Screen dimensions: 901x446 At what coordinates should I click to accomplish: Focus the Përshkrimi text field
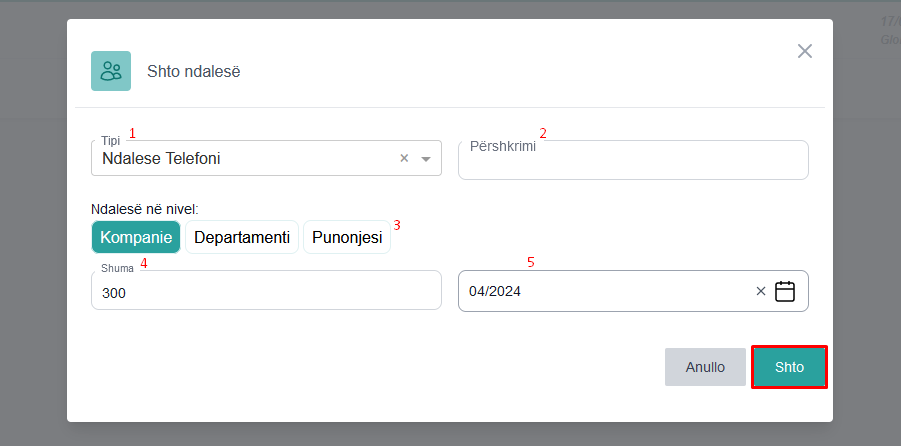[632, 162]
